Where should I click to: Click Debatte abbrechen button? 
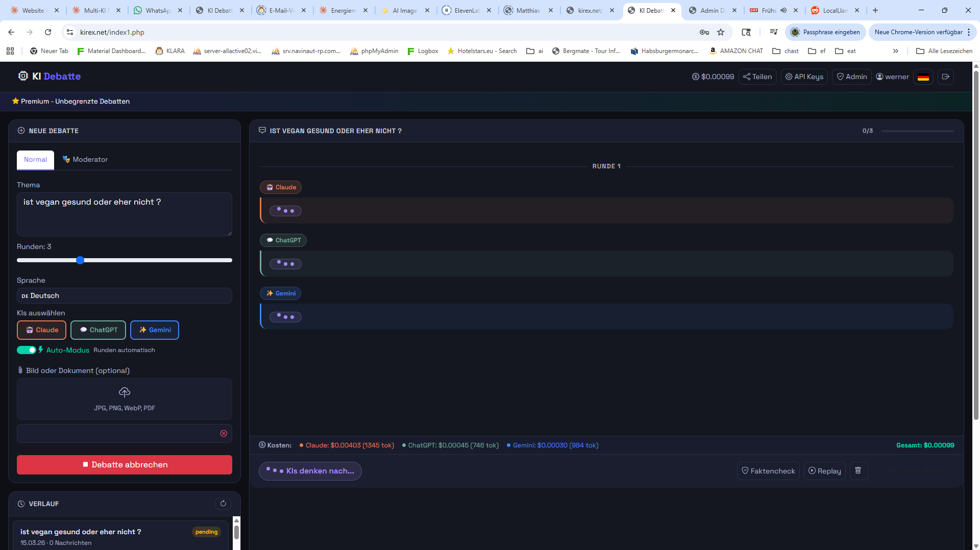pos(125,465)
